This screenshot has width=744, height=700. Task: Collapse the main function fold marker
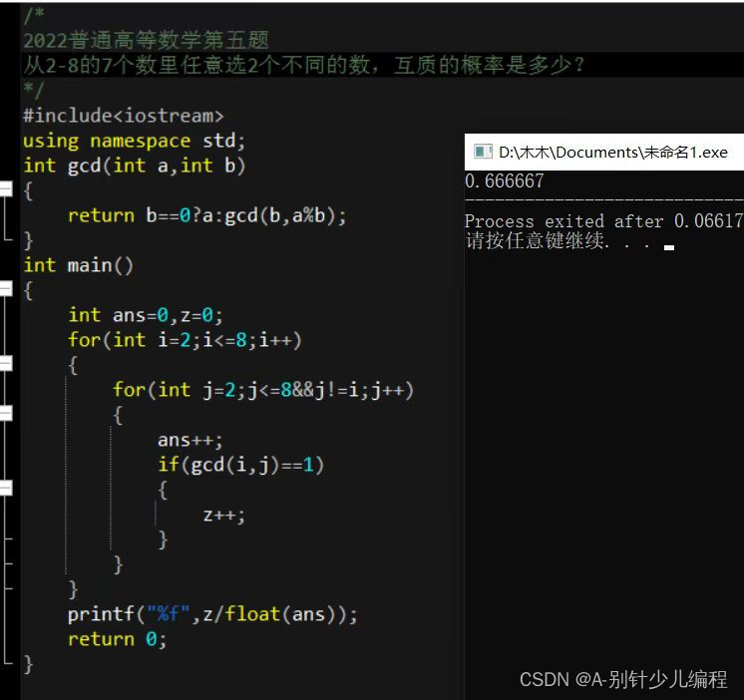(6, 288)
